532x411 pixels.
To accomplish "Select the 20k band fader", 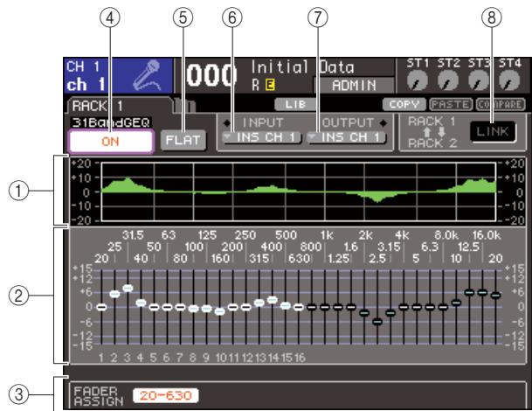I will [495, 296].
